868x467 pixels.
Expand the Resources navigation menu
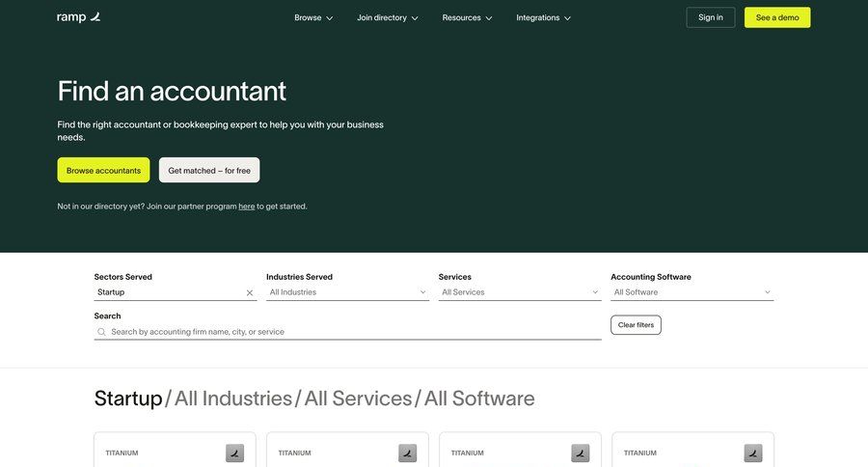pos(467,17)
